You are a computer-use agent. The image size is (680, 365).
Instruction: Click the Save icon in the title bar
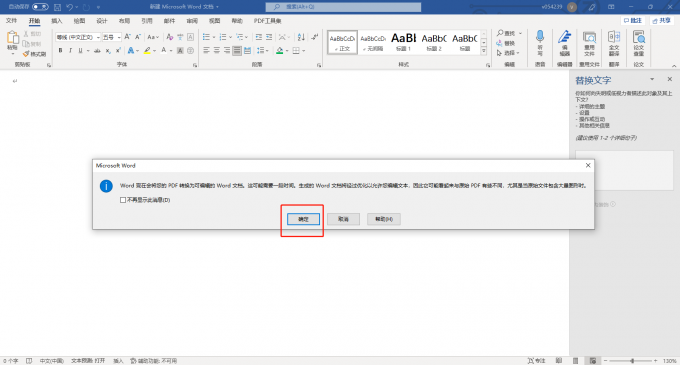coord(57,7)
